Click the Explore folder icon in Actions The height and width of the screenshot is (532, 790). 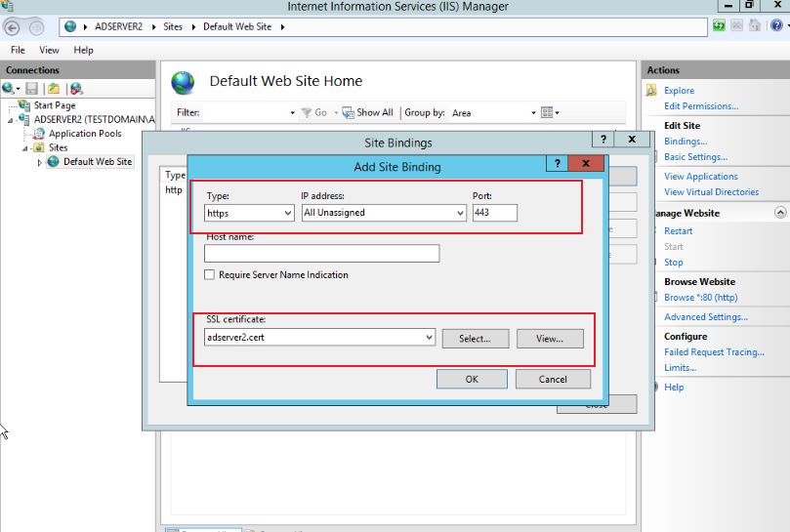651,90
